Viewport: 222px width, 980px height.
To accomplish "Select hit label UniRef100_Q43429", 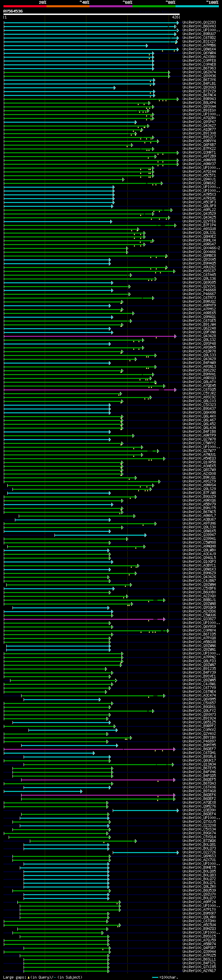I will pos(199,359).
